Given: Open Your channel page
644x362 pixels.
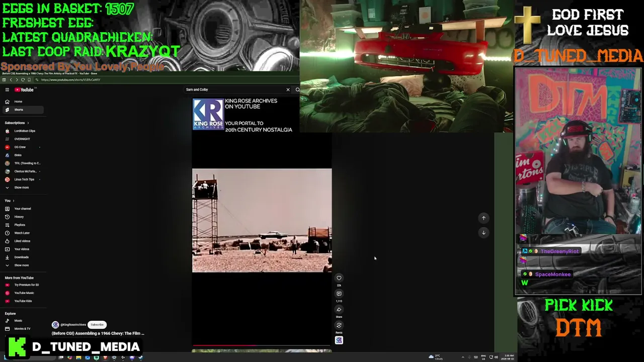Looking at the screenshot, I should pyautogui.click(x=23, y=209).
